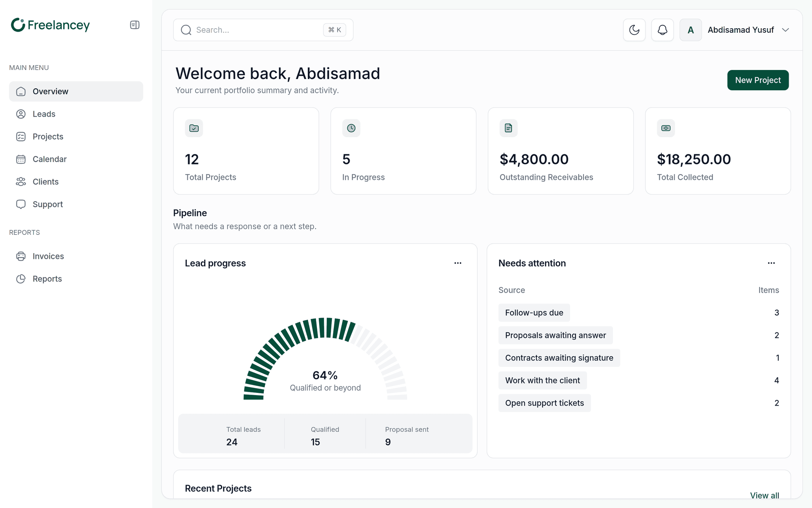Click the Source column header
Image resolution: width=812 pixels, height=508 pixels.
coord(512,290)
